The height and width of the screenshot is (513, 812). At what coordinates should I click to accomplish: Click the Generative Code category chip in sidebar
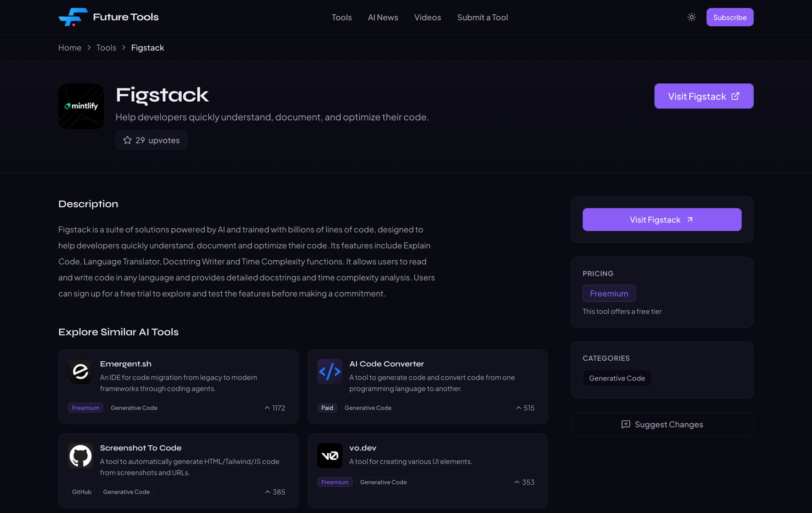click(617, 378)
